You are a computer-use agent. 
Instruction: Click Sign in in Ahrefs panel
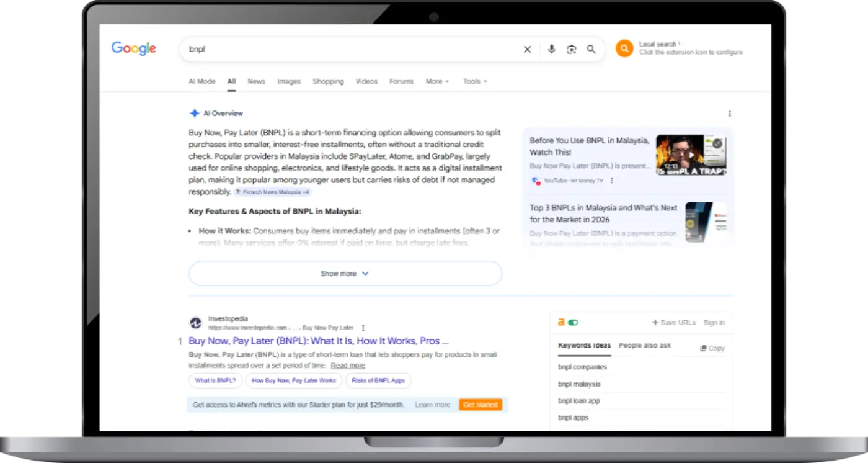pyautogui.click(x=714, y=323)
